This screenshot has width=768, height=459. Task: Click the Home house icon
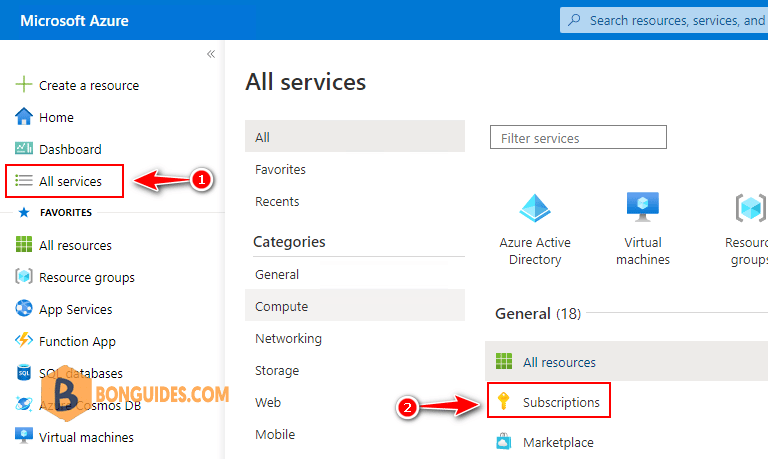24,117
